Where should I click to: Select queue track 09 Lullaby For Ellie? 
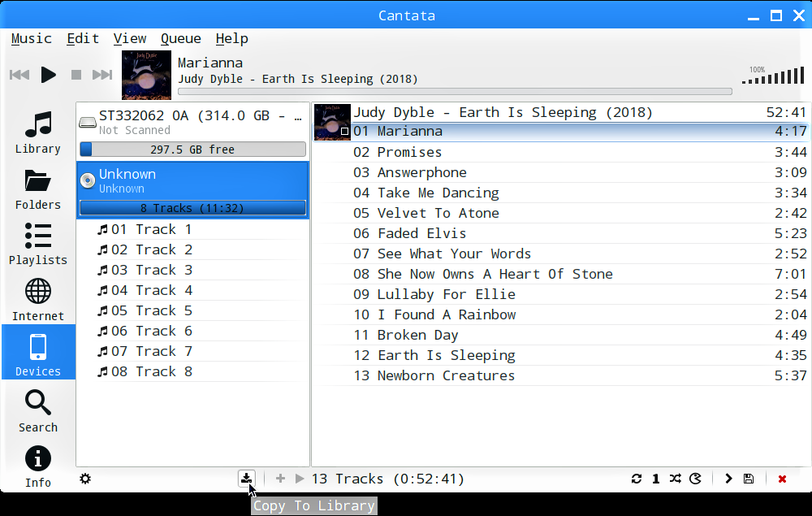tap(561, 294)
